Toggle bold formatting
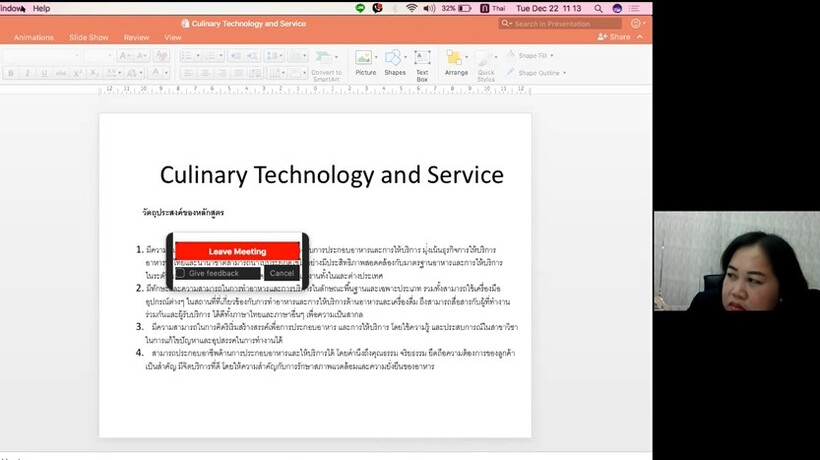Screen dimensions: 820x460 point(11,73)
